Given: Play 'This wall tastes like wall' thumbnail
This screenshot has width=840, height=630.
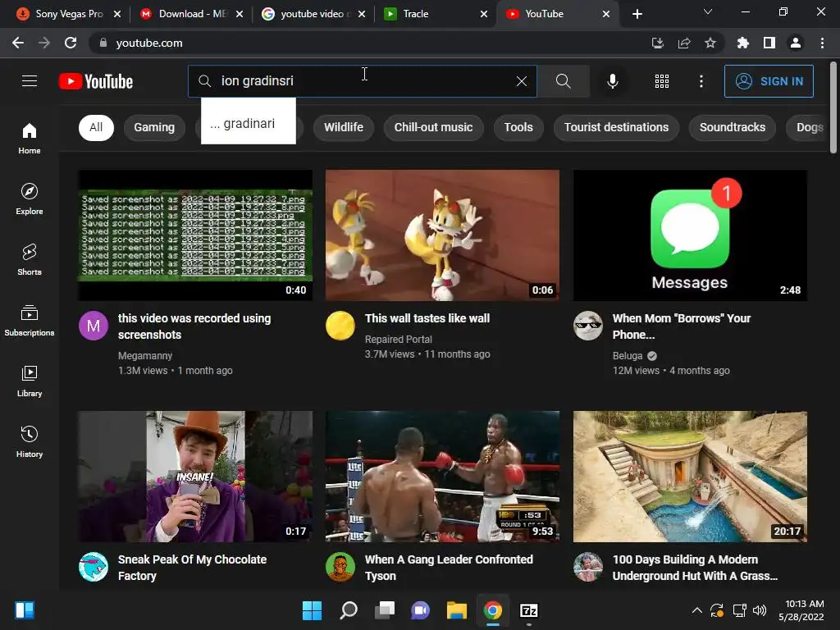Looking at the screenshot, I should pyautogui.click(x=442, y=235).
